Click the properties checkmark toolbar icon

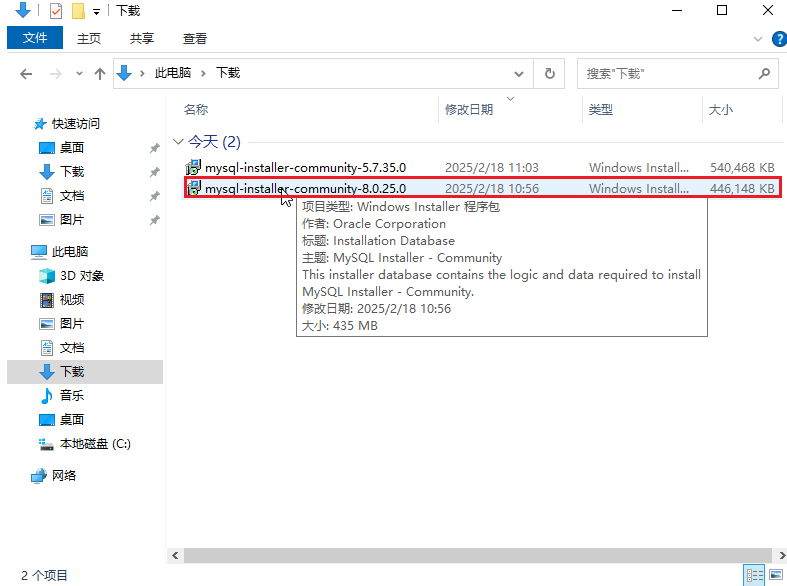[x=56, y=11]
